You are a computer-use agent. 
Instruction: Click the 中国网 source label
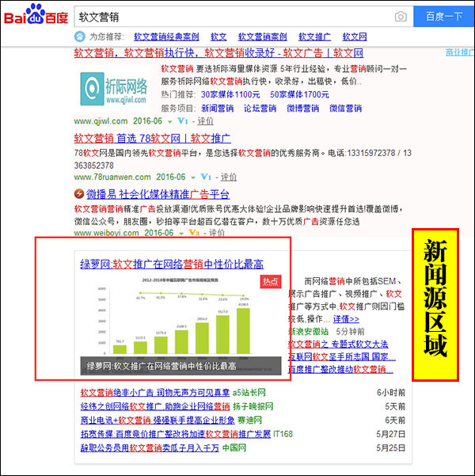234,448
